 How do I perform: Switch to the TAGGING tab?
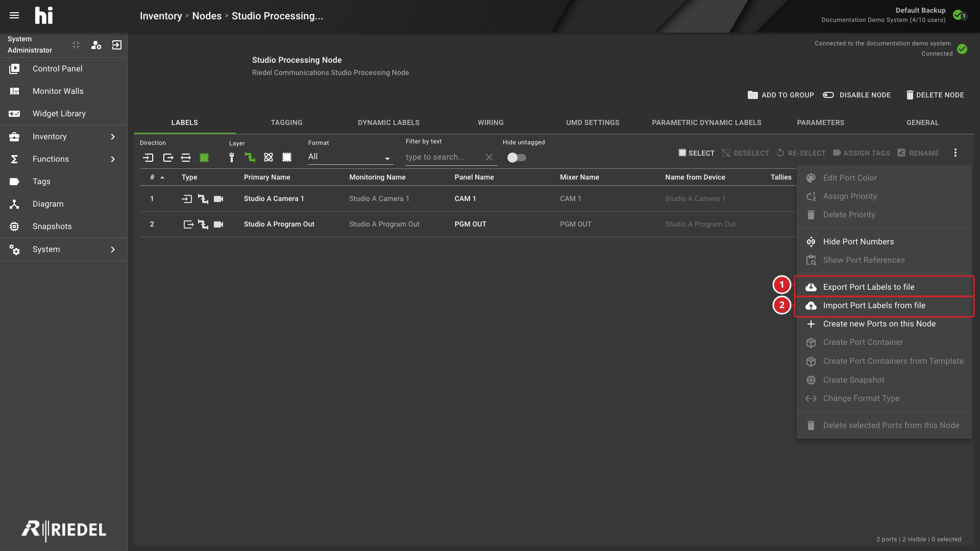[287, 123]
